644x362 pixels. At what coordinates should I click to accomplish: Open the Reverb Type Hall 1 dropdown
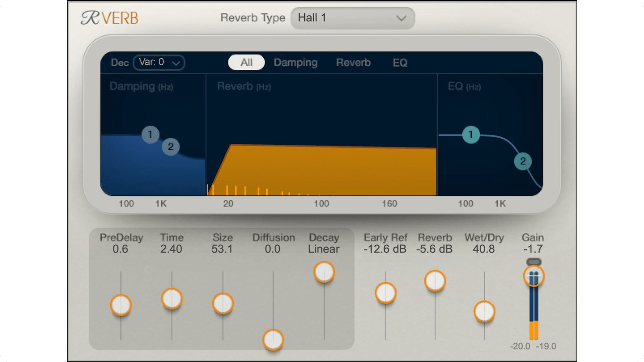pyautogui.click(x=353, y=18)
